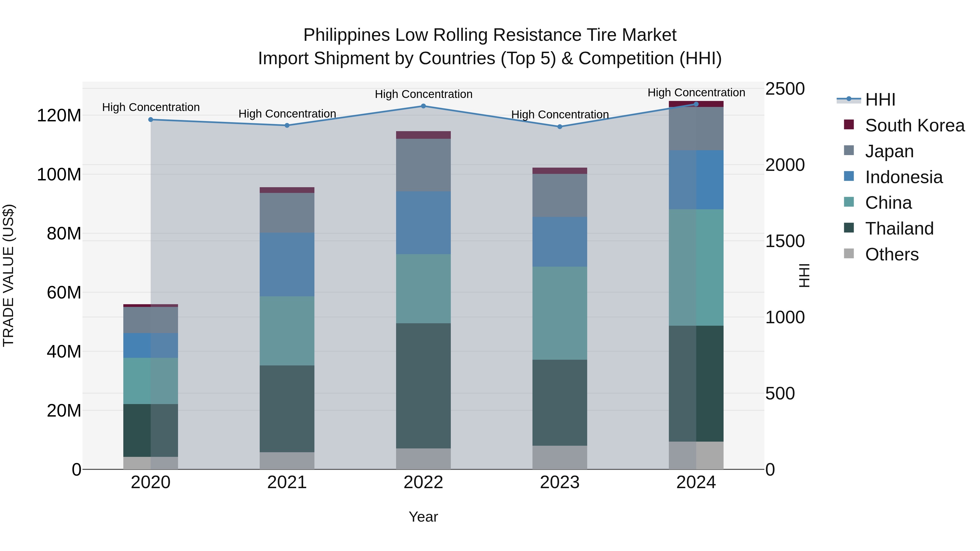
Task: Click HHI line marker in legend
Action: tap(849, 99)
